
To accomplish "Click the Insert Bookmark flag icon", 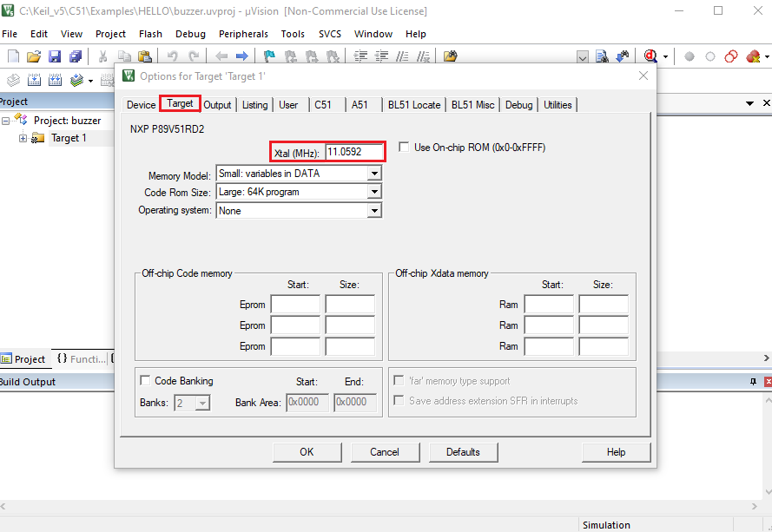I will click(269, 56).
